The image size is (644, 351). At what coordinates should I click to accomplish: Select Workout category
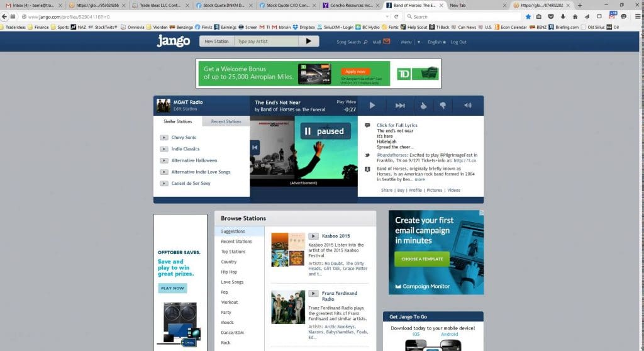click(229, 302)
